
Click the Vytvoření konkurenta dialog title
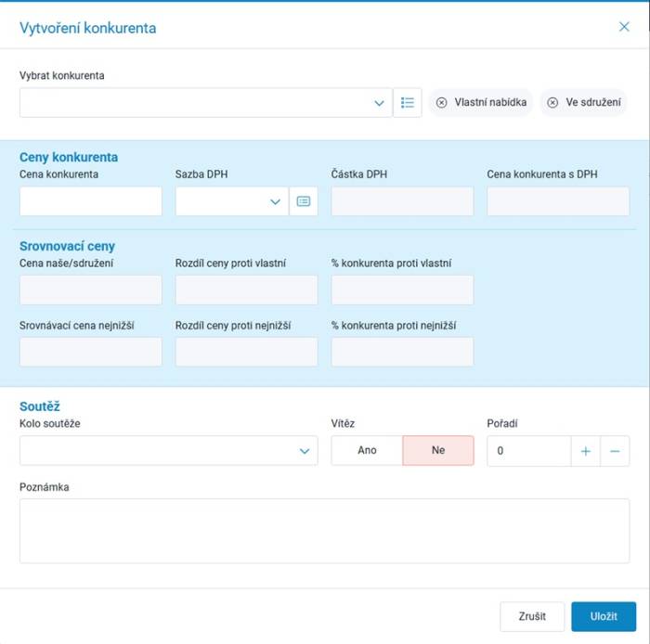pyautogui.click(x=88, y=28)
